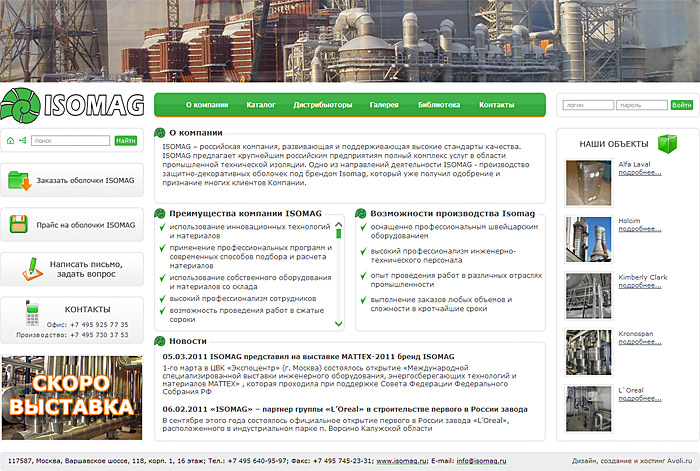Click the green scrollbar thumb in advantages list

pos(338,233)
